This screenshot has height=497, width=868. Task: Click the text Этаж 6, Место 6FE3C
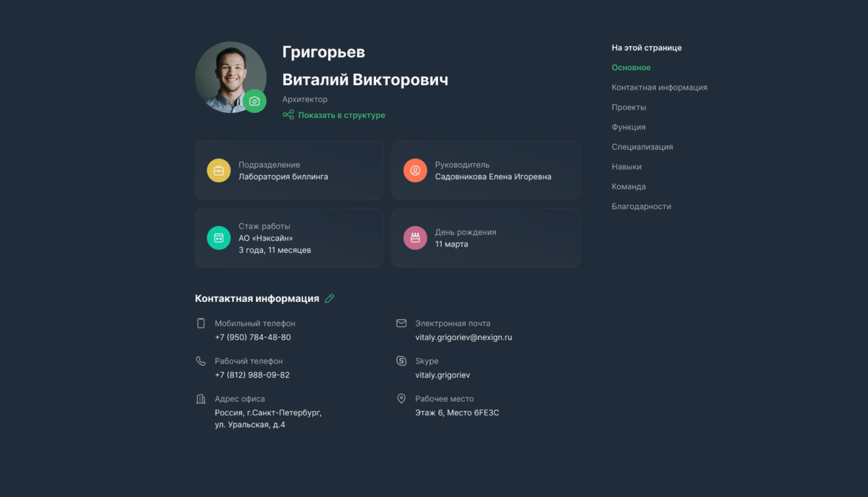[x=457, y=413]
